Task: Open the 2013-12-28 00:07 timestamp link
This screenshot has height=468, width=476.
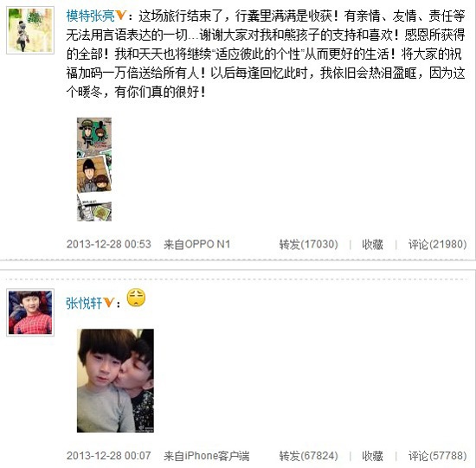Action: click(x=109, y=456)
